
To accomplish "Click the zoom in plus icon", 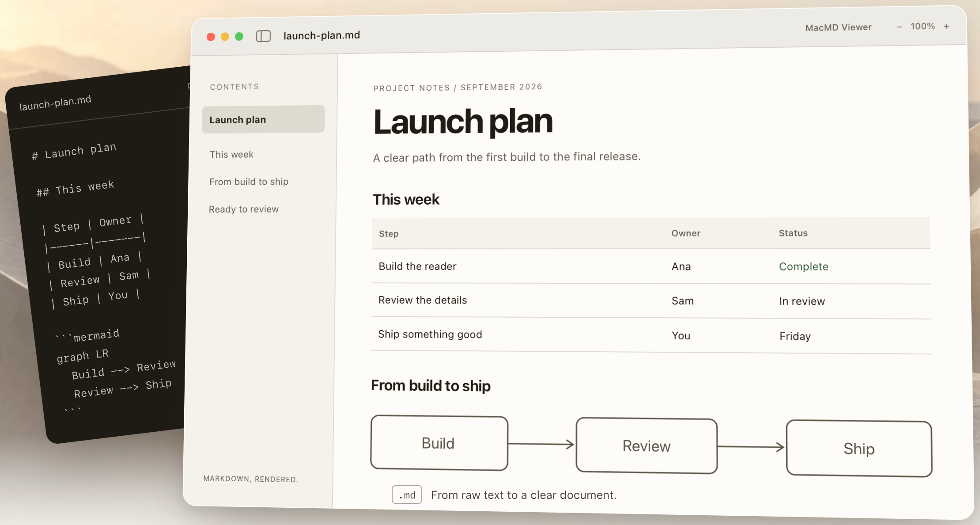I will (x=946, y=27).
